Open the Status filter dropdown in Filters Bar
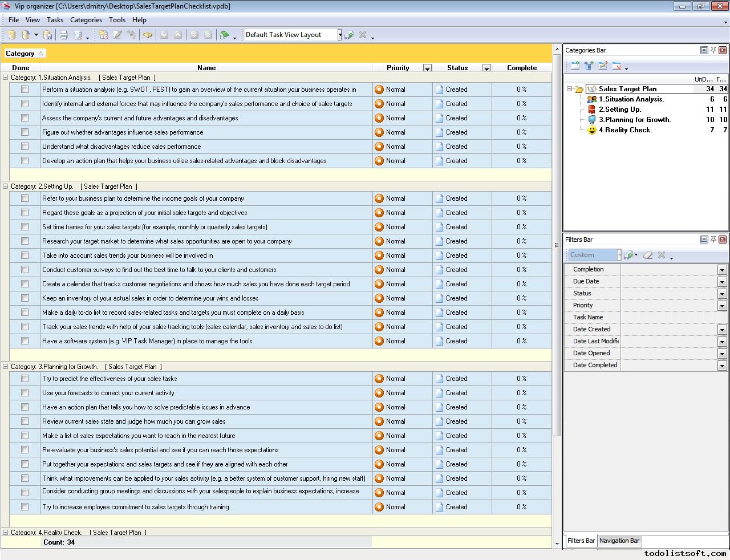The width and height of the screenshot is (730, 560). 721,294
